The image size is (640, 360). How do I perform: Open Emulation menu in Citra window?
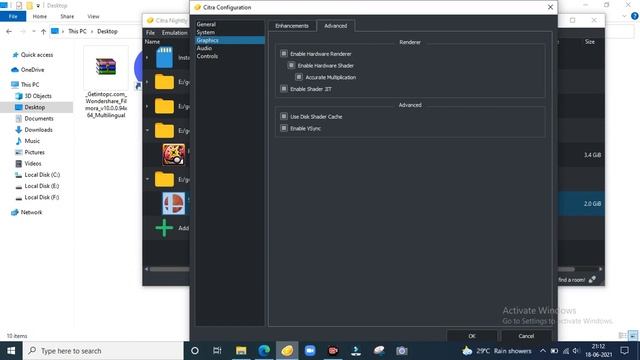pyautogui.click(x=174, y=33)
